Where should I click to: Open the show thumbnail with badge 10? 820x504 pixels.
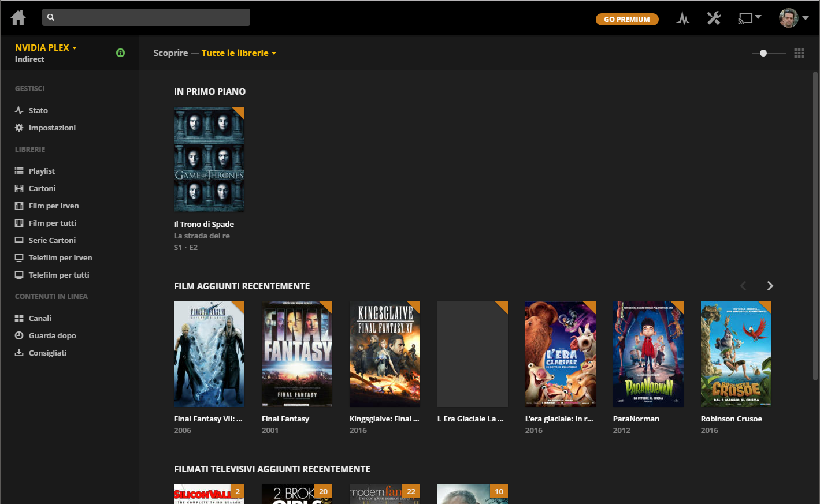coord(473,494)
